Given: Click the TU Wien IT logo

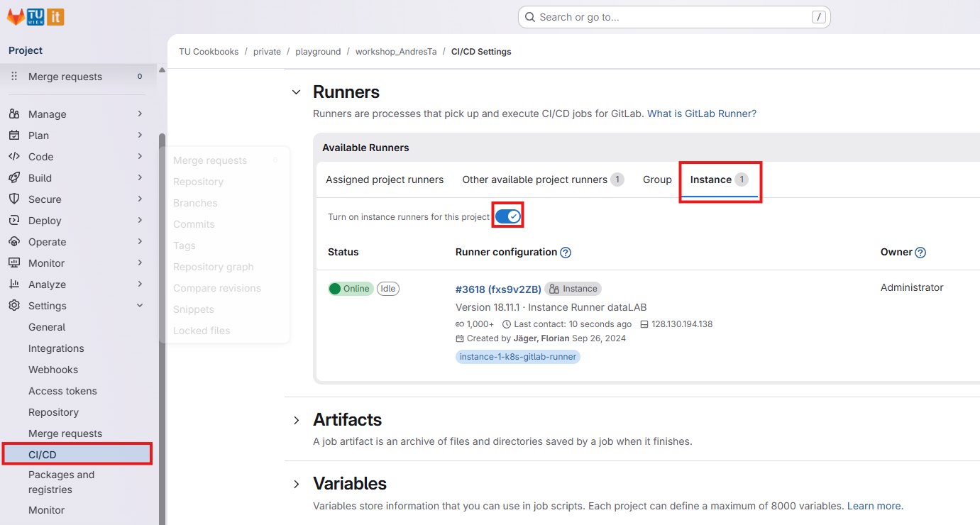Looking at the screenshot, I should tap(46, 17).
